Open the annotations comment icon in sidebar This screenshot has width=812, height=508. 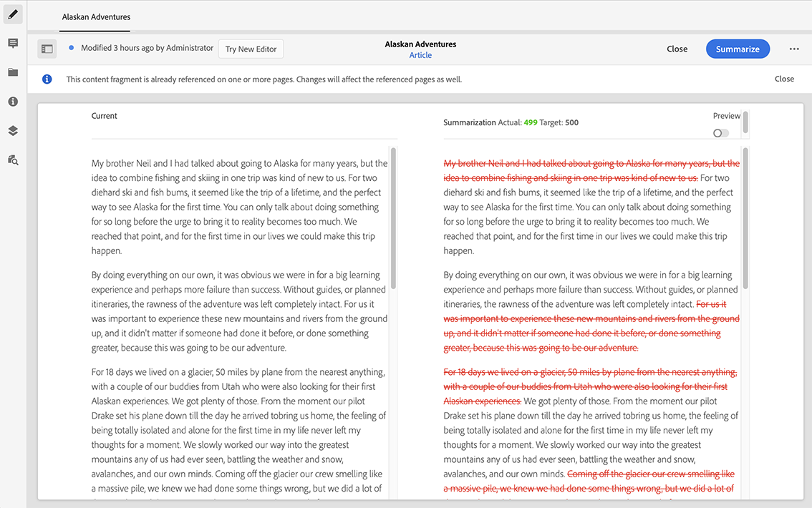point(13,44)
